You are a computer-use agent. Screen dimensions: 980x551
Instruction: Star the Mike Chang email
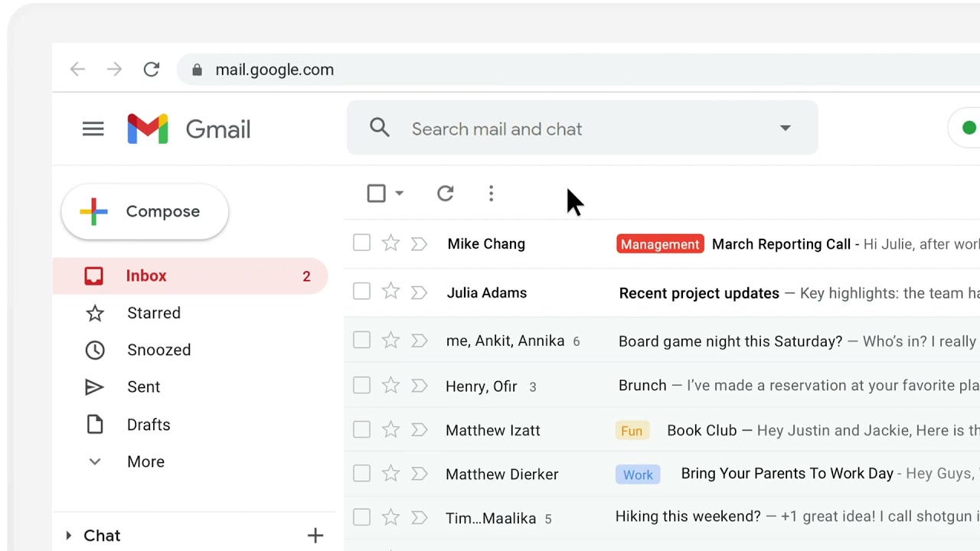point(390,243)
